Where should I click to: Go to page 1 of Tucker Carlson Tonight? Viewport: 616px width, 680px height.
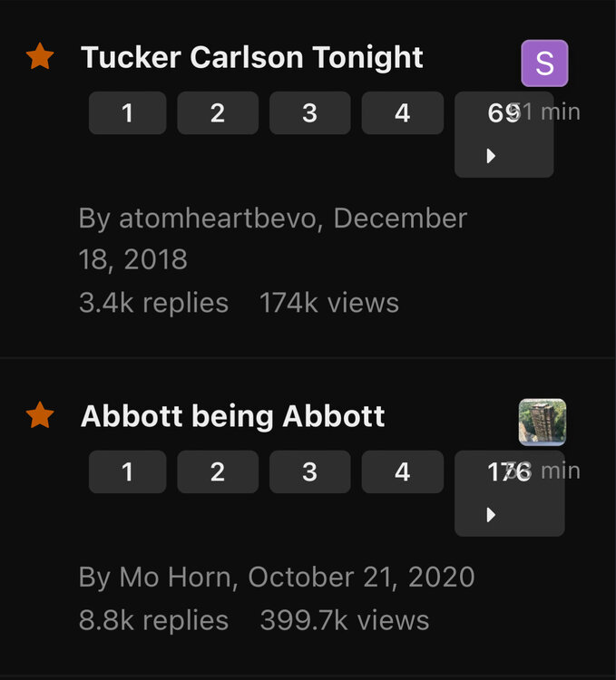[127, 113]
